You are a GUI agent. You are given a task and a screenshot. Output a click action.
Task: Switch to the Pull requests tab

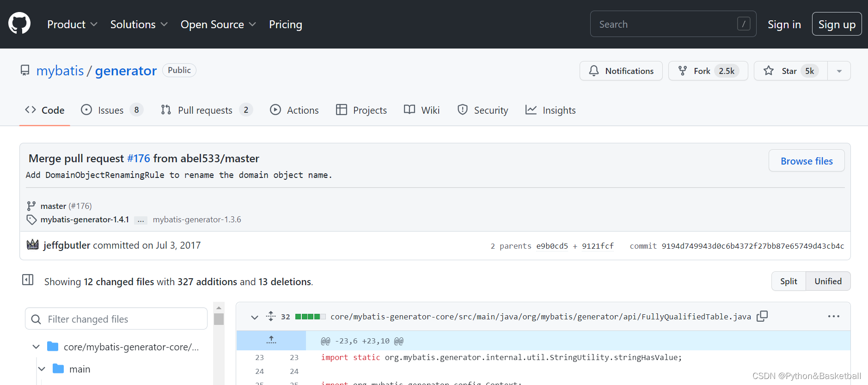coord(206,110)
